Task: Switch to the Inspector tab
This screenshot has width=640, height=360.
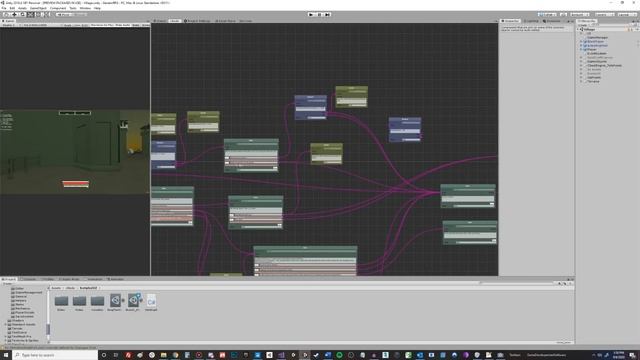Action: (x=510, y=21)
